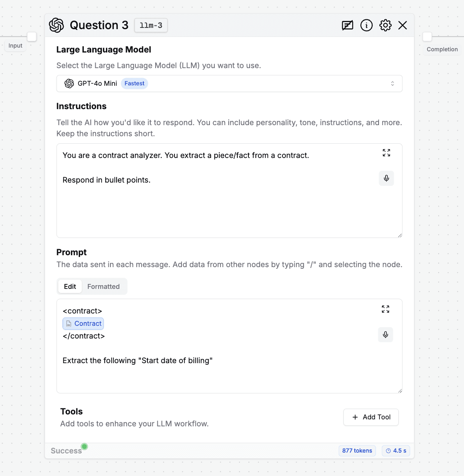464x476 pixels.
Task: Click the Completion label on the right
Action: (x=442, y=49)
